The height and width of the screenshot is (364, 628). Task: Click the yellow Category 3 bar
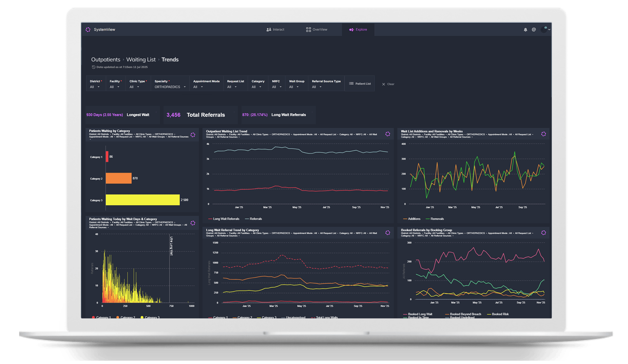tap(143, 200)
